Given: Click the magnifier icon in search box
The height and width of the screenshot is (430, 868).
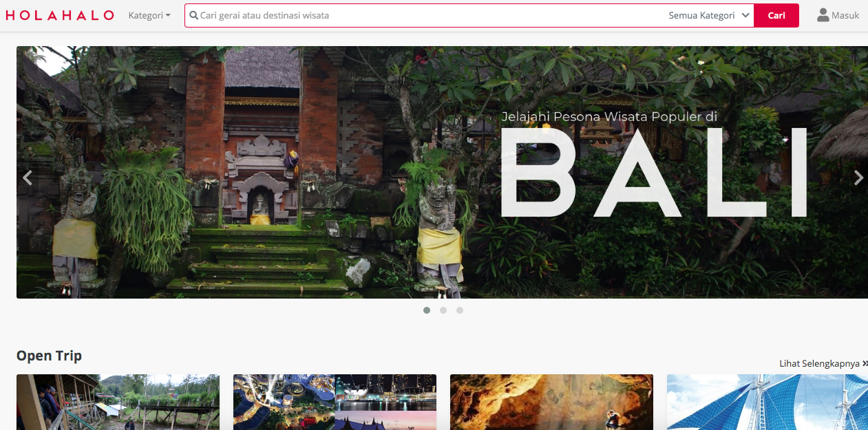Looking at the screenshot, I should click(x=194, y=15).
